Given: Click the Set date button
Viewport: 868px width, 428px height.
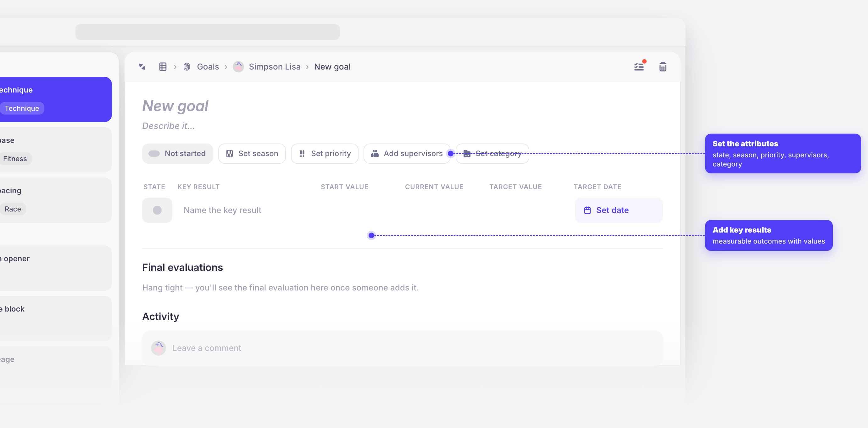Looking at the screenshot, I should (619, 210).
